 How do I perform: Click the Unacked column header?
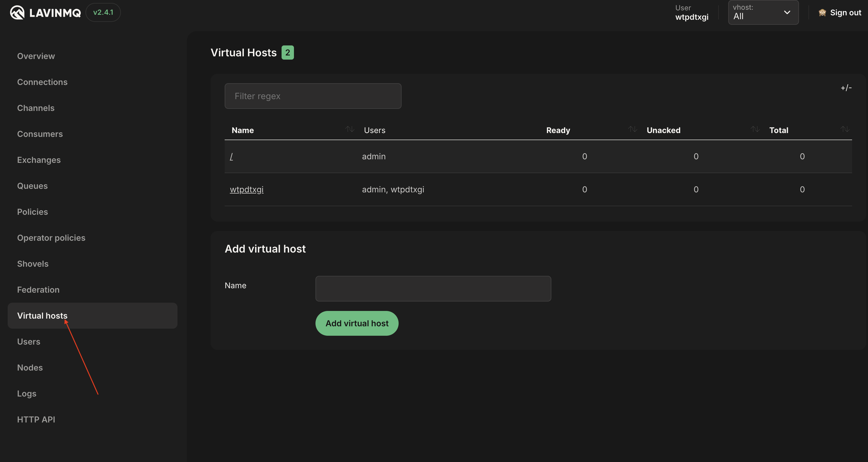pos(663,130)
